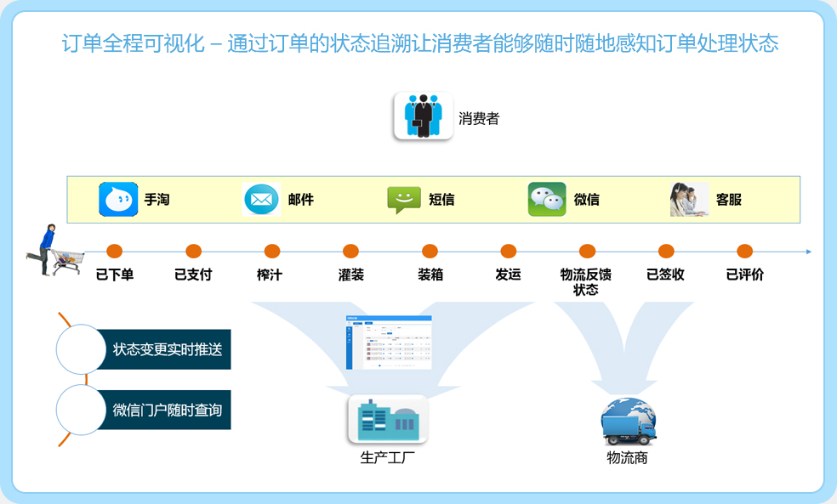The width and height of the screenshot is (837, 504).
Task: Click the 微信门户随时查询 dark banner
Action: [x=166, y=410]
